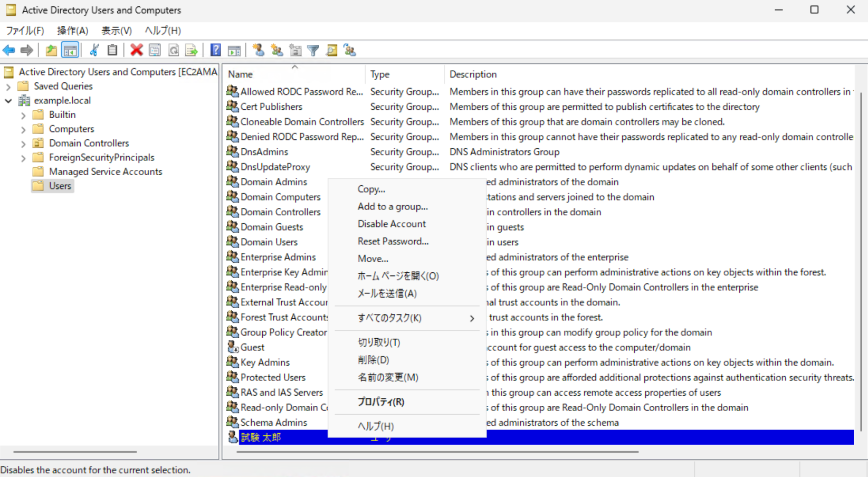Open the すべてのタスク(K) submenu
This screenshot has height=477, width=868.
(389, 318)
